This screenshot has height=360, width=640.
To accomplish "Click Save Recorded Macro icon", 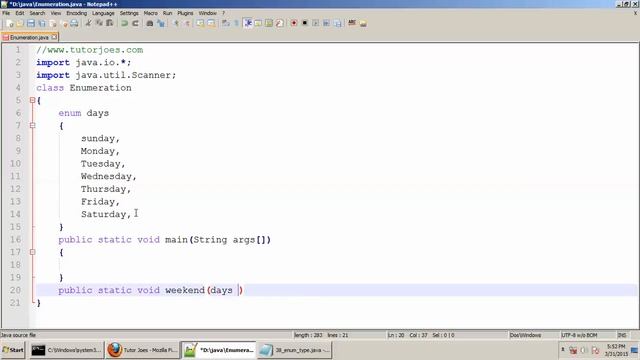I will pyautogui.click(x=337, y=23).
